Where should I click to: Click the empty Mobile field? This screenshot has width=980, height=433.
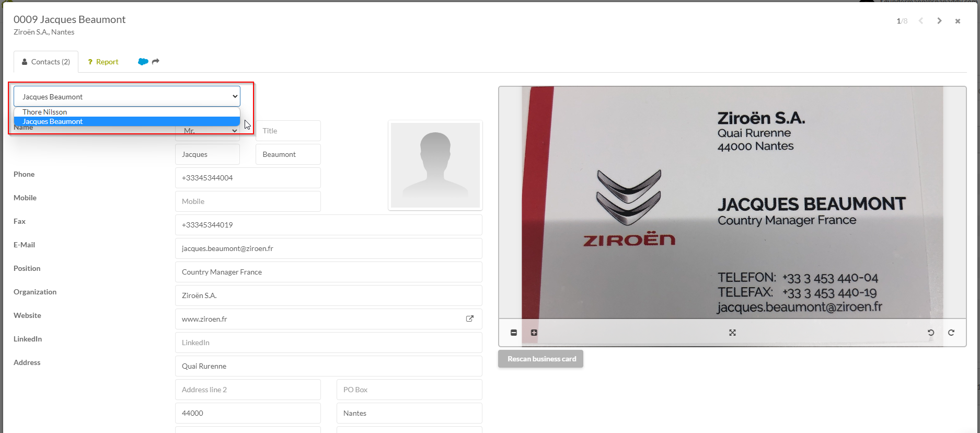tap(248, 201)
